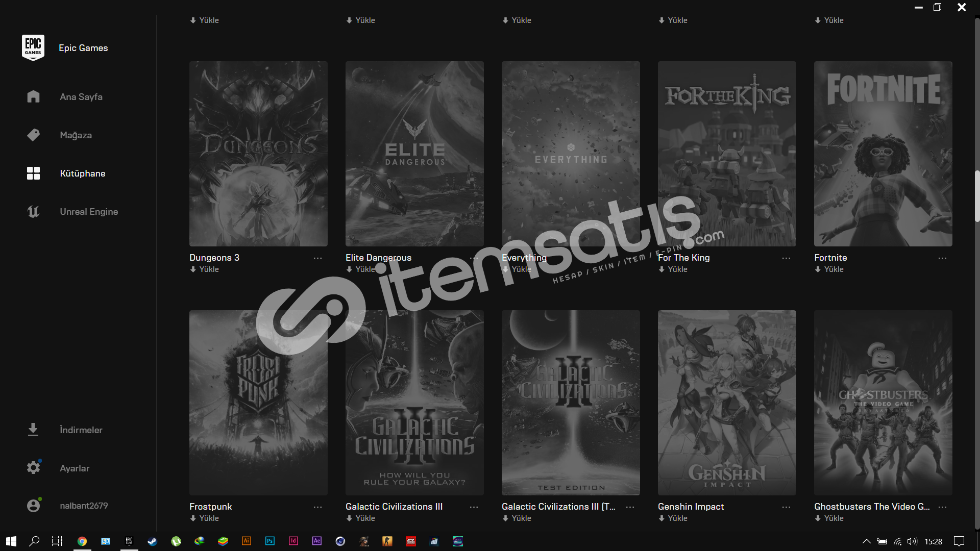Viewport: 980px width, 551px height.
Task: Click the 15:28 taskbar clock
Action: [x=934, y=541]
